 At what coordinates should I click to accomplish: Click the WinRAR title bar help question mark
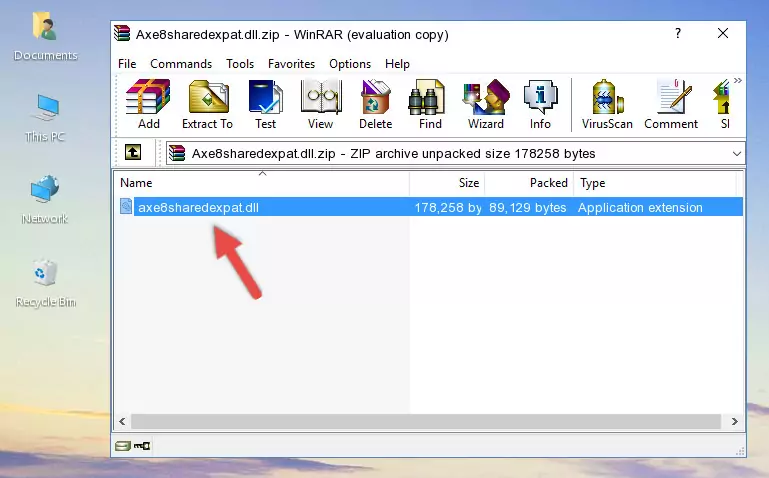point(678,33)
